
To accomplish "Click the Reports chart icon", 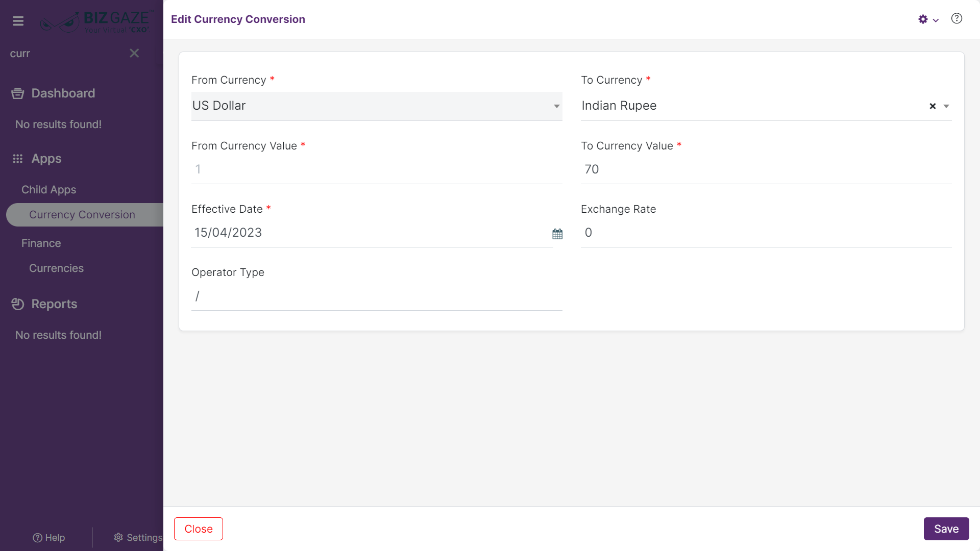I will click(x=18, y=304).
